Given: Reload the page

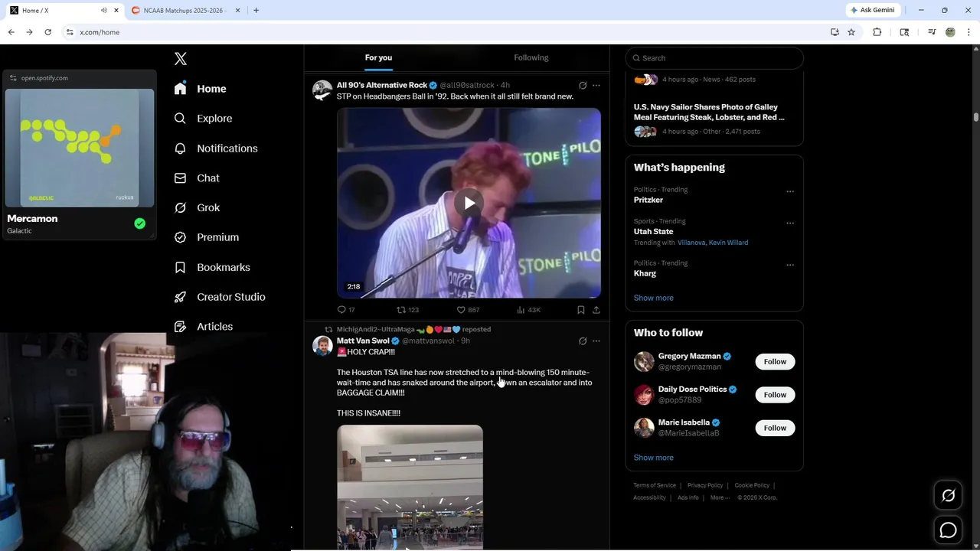Looking at the screenshot, I should pyautogui.click(x=47, y=32).
